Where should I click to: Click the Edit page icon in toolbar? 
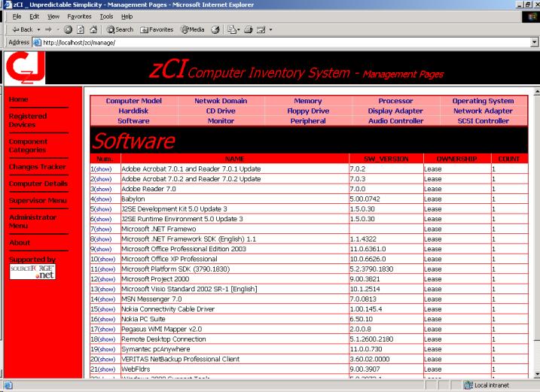pos(261,29)
